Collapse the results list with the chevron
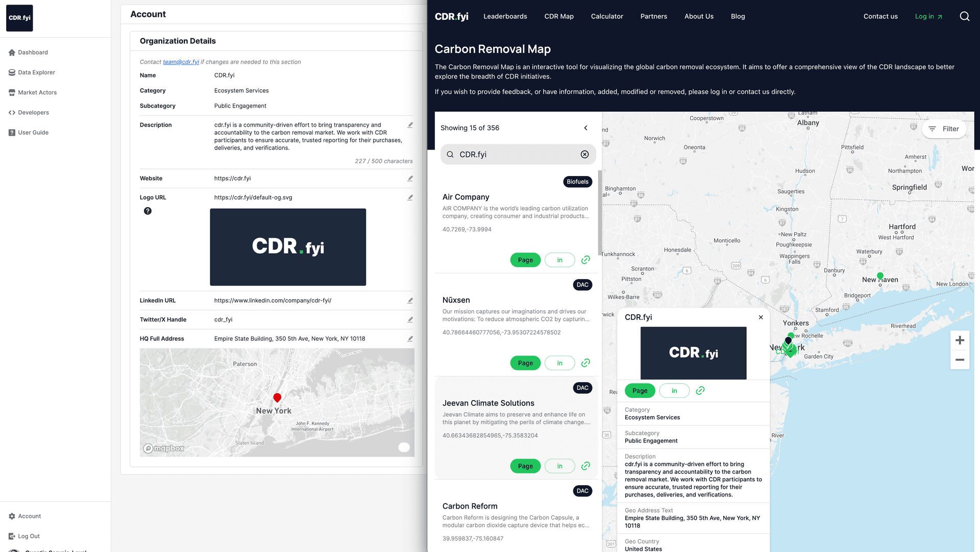 [586, 128]
